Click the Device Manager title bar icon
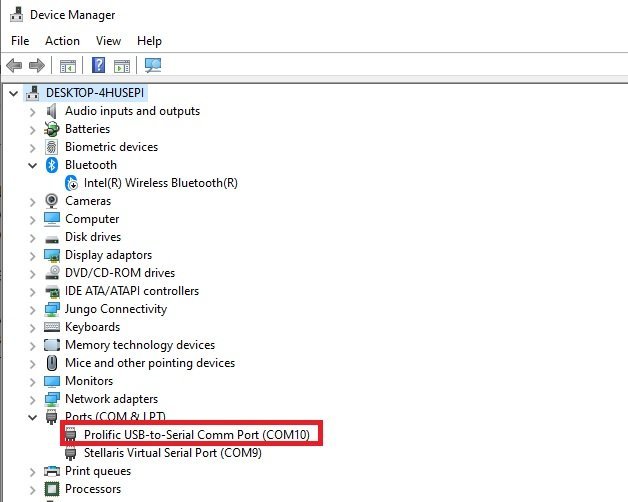 [16, 15]
